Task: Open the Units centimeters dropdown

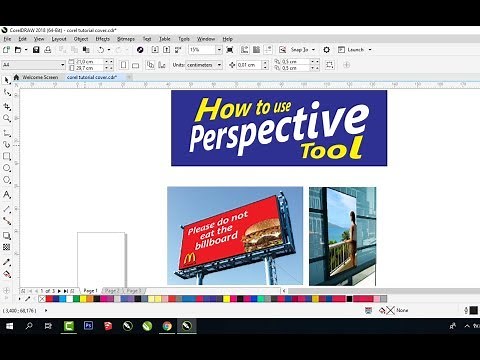Action: pyautogui.click(x=219, y=65)
